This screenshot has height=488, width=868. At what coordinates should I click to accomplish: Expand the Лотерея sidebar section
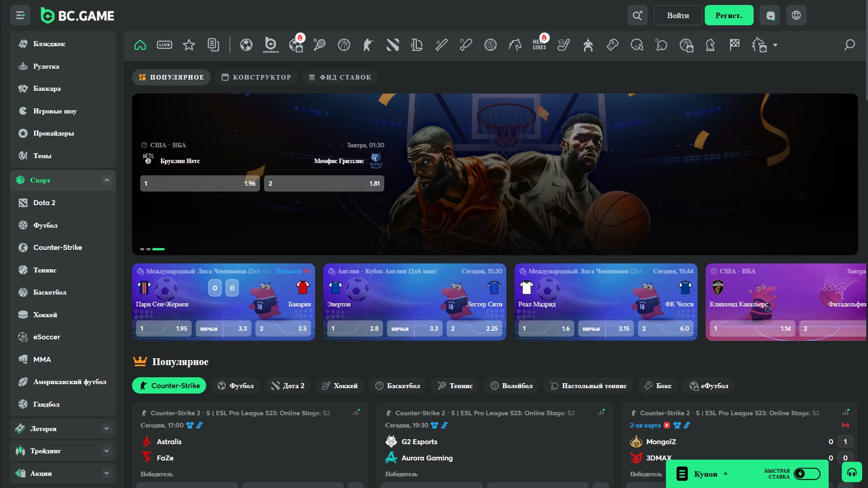107,428
